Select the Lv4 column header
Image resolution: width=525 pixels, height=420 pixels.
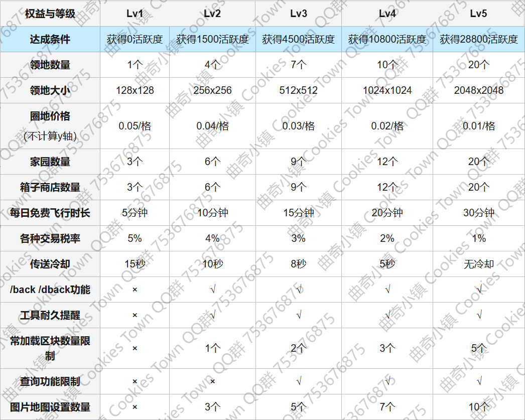[387, 14]
